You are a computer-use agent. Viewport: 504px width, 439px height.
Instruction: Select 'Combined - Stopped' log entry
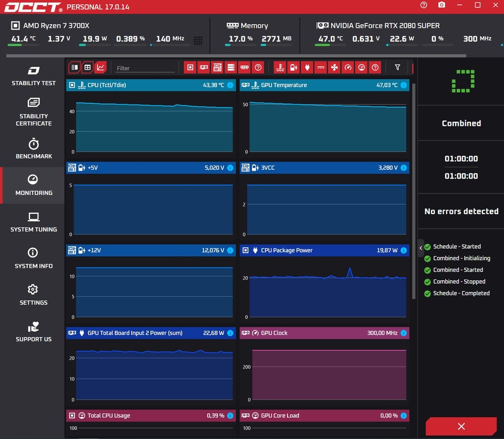point(455,281)
